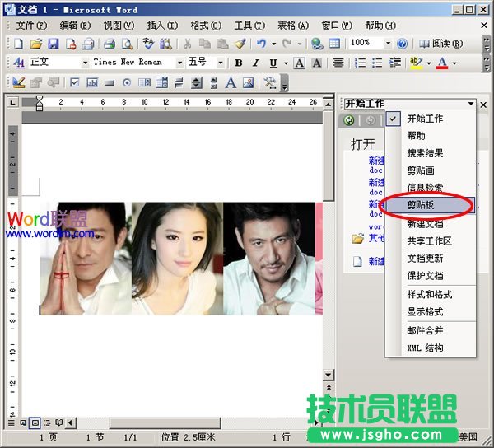This screenshot has height=448, width=494.
Task: Click the Italic formatting icon
Action: 256,63
